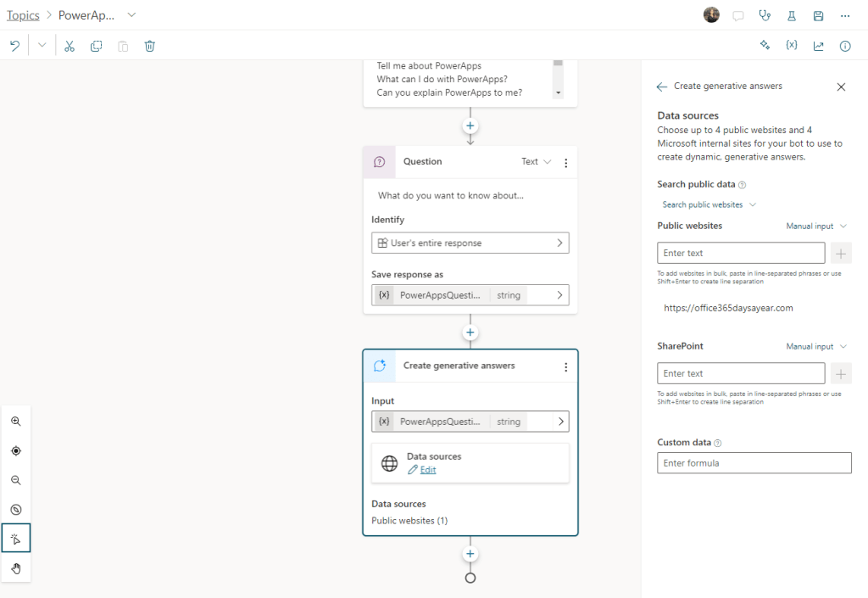Open the Question node three-dot menu
The height and width of the screenshot is (598, 868).
pos(566,162)
